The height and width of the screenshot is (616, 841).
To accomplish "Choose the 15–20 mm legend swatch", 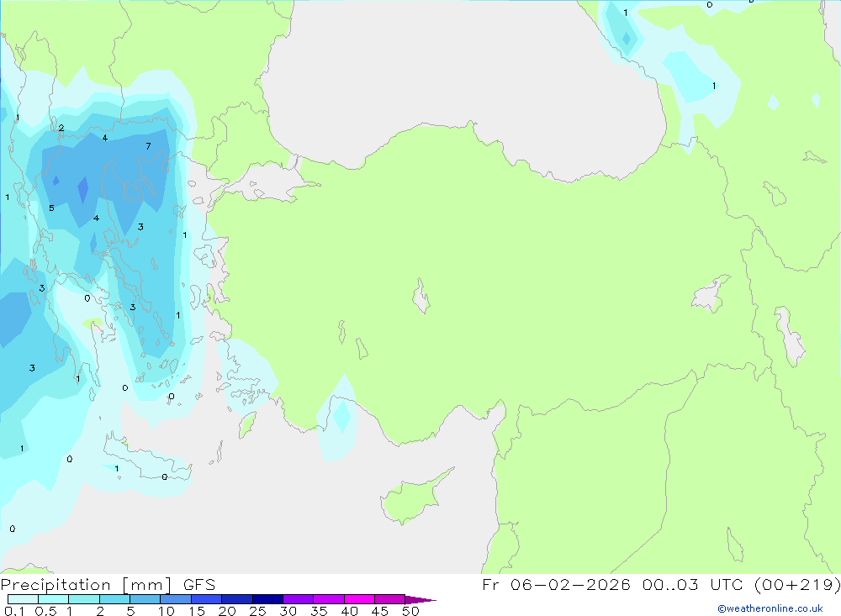I will coord(207,599).
